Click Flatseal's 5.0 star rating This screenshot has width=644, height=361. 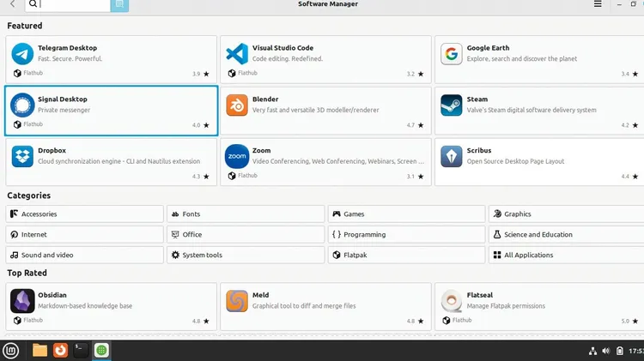point(629,322)
